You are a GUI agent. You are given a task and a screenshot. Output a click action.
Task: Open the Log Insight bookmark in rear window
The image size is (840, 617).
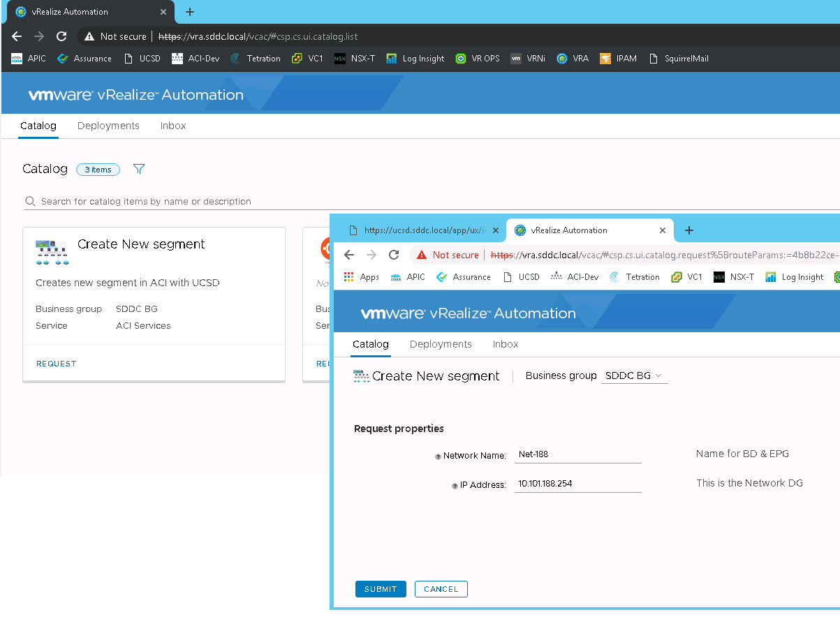pyautogui.click(x=415, y=59)
